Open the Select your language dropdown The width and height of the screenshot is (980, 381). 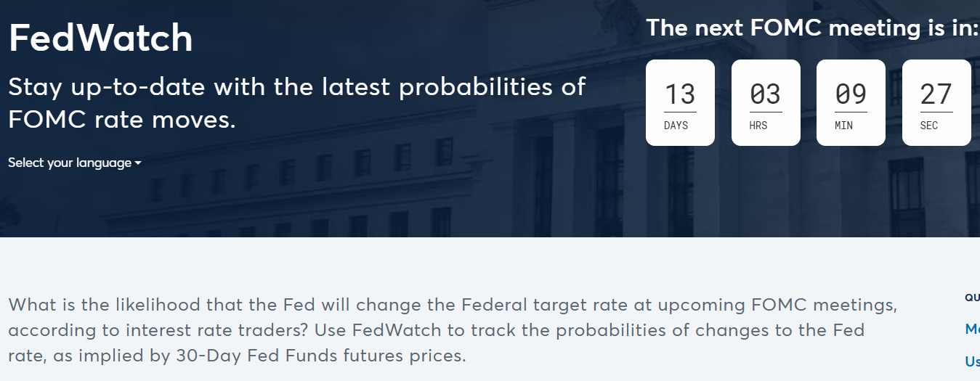[x=70, y=163]
